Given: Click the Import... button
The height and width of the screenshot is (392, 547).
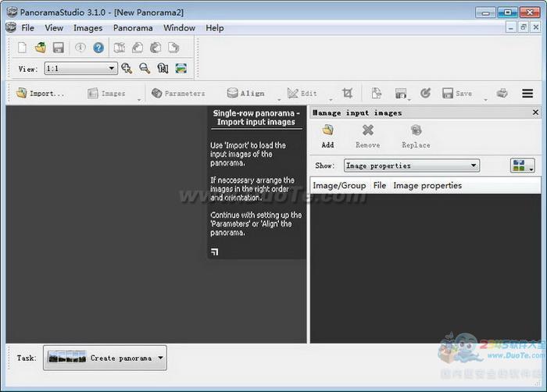Looking at the screenshot, I should (41, 94).
